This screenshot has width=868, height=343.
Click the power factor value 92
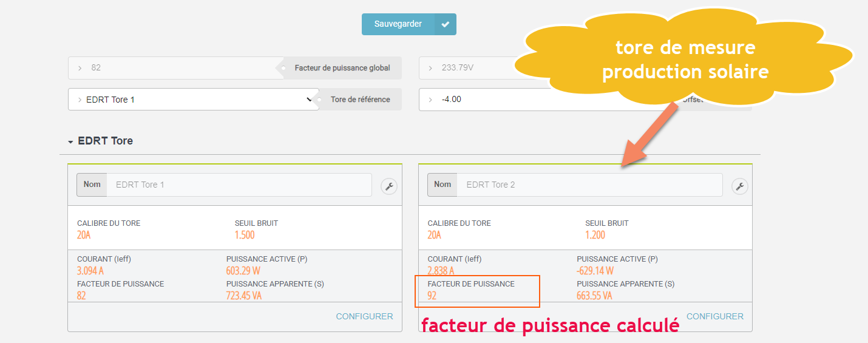432,296
